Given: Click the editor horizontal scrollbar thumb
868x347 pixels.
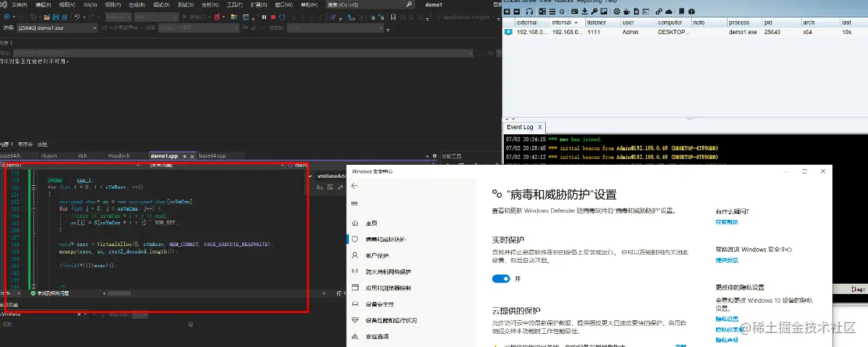Looking at the screenshot, I should point(119,293).
